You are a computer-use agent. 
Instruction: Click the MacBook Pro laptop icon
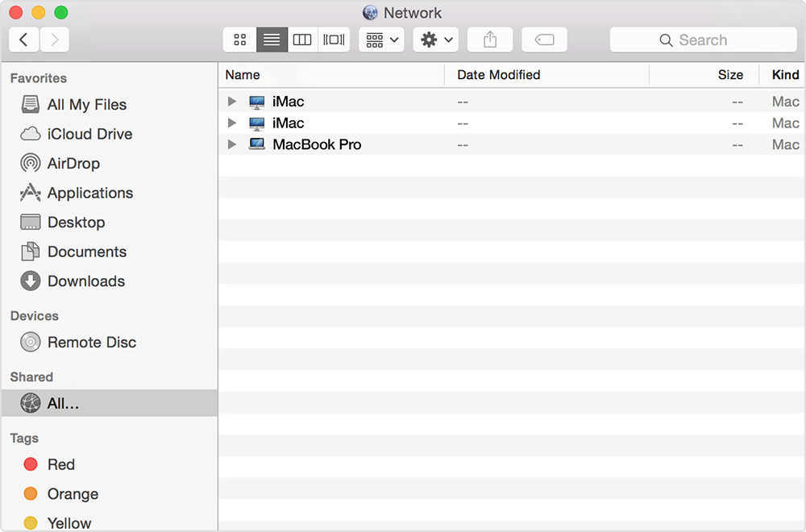(x=257, y=144)
